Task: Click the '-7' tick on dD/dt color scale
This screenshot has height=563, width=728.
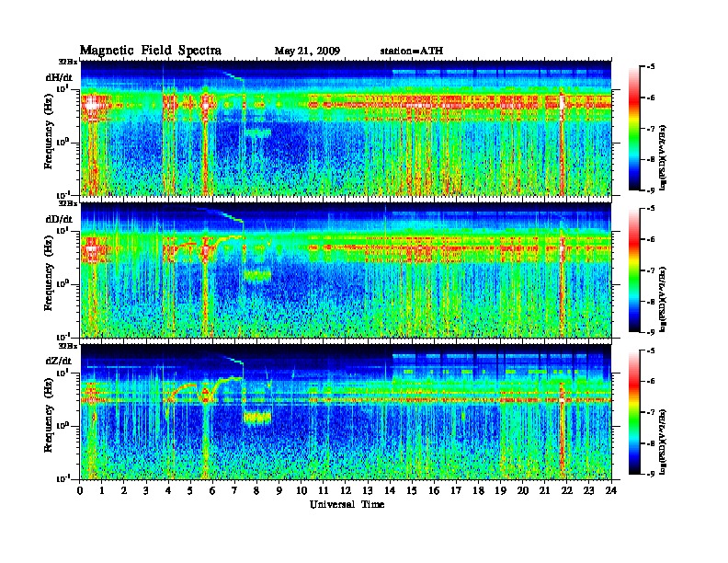Action: click(651, 270)
